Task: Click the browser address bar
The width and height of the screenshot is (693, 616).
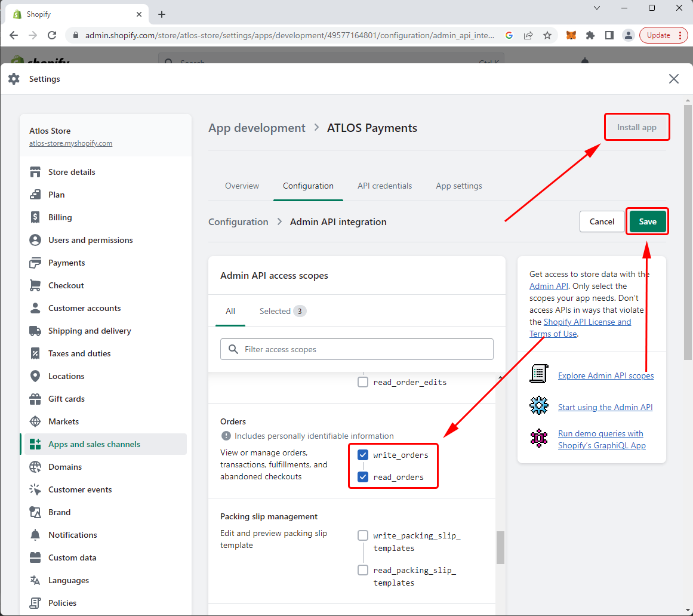Action: tap(289, 35)
